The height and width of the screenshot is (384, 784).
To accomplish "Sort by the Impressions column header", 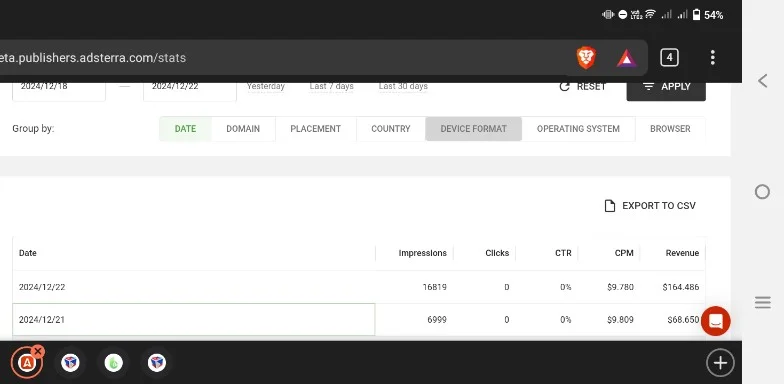I will pyautogui.click(x=422, y=253).
